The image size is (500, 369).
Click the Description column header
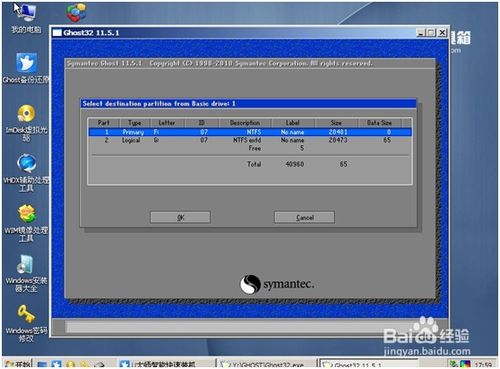(x=245, y=123)
